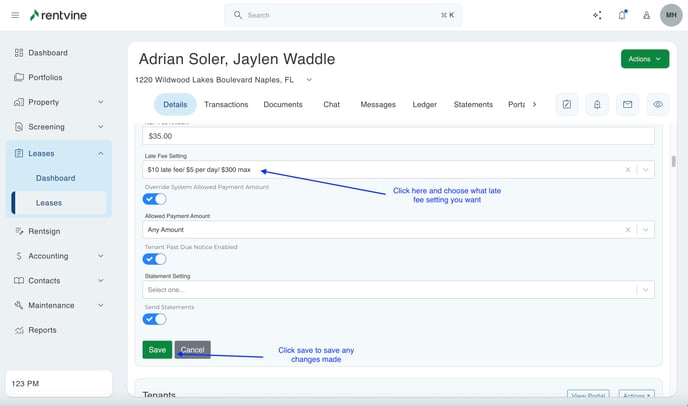Turn off Send Statements toggle
Screen dimensions: 688x406
[x=155, y=319]
